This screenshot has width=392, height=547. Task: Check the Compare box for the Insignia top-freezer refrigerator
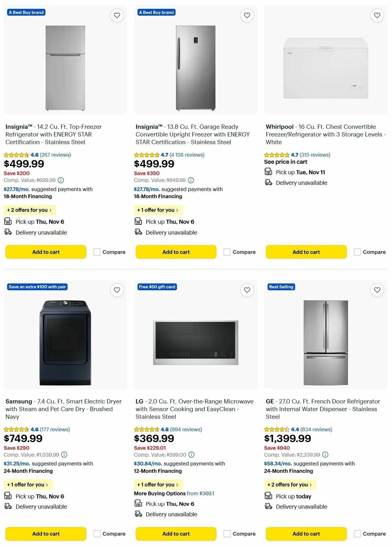97,252
